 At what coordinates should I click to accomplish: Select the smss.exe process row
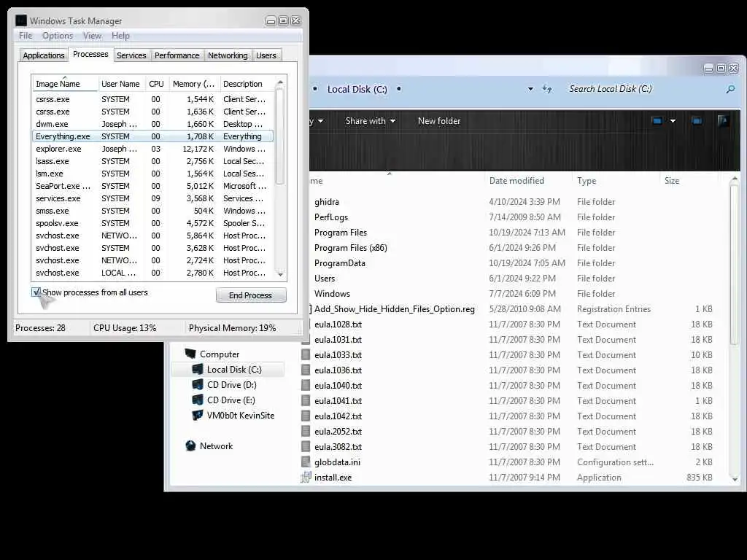tap(152, 211)
